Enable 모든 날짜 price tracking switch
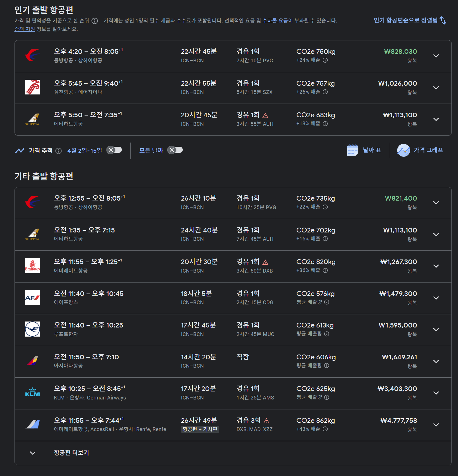This screenshot has width=458, height=476. click(x=175, y=150)
